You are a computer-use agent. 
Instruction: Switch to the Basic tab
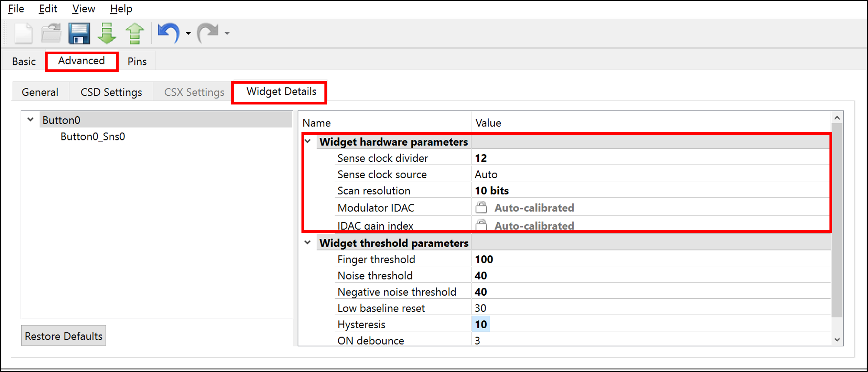tap(24, 61)
